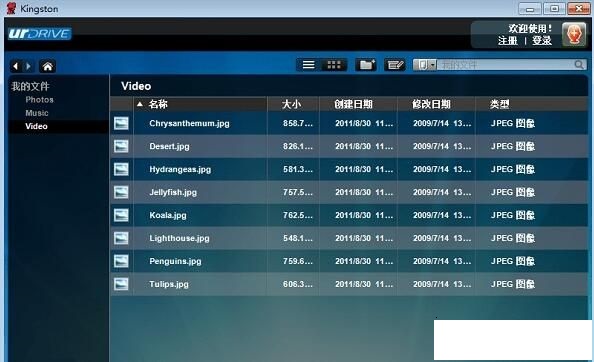The width and height of the screenshot is (594, 362).
Task: Sort by the 大小 column header
Action: coord(291,104)
